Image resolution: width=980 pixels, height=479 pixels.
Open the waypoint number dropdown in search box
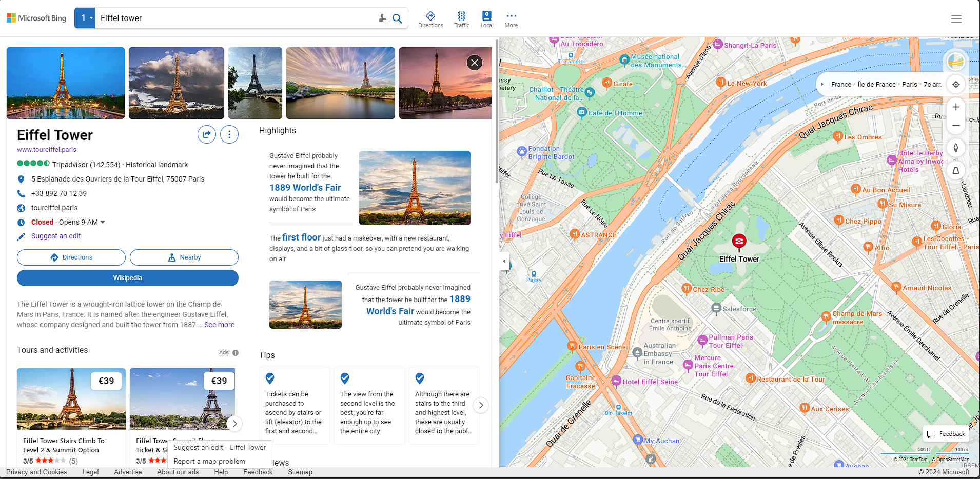tap(85, 18)
